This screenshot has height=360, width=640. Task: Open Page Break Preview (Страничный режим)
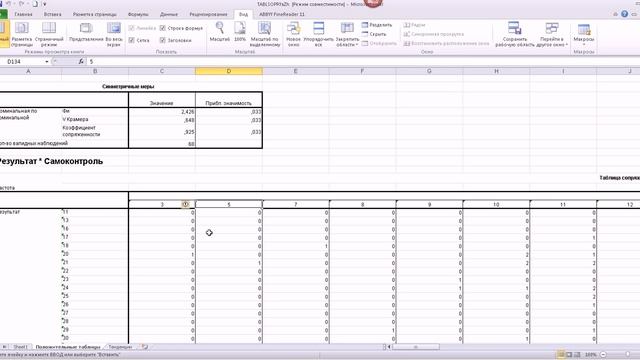click(49, 34)
